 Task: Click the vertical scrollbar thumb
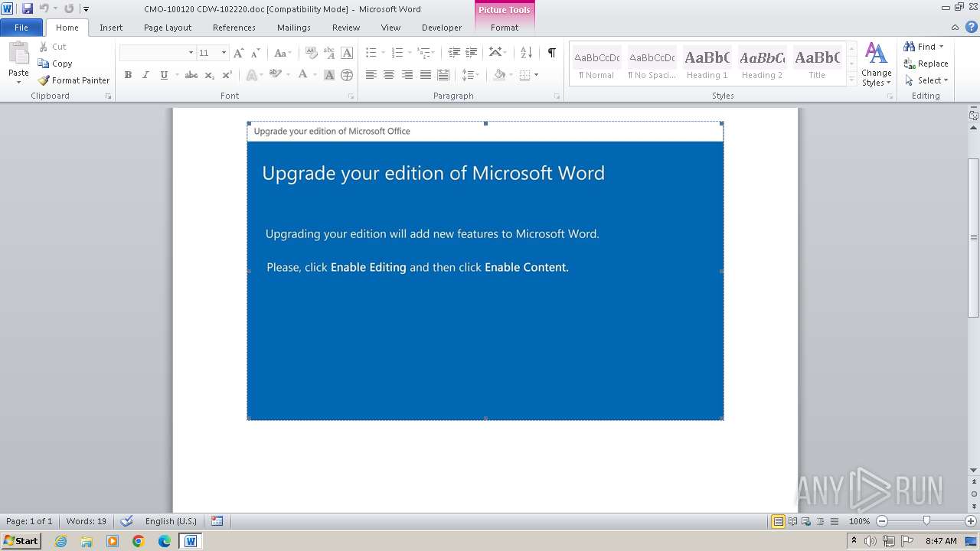coord(973,237)
